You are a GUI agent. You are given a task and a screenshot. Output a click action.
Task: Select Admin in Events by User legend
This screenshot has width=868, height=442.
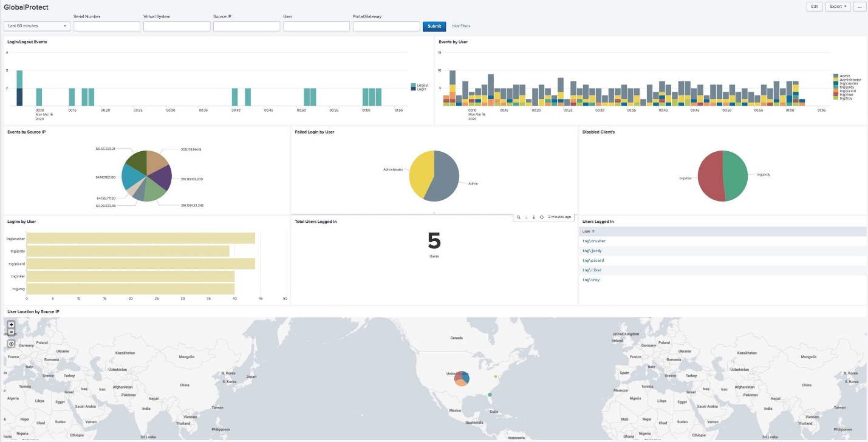(x=842, y=76)
